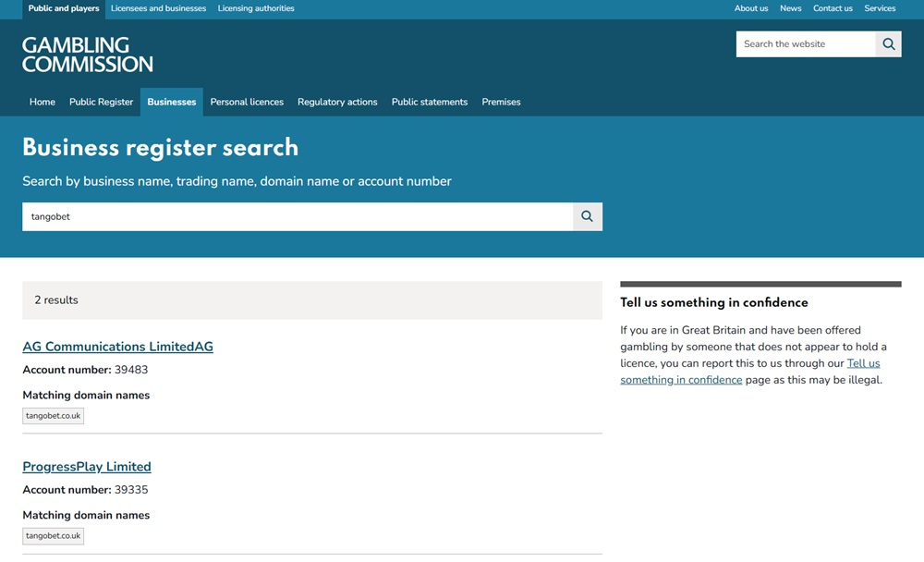
Task: Click the business search field containing tangobet
Action: pos(298,216)
